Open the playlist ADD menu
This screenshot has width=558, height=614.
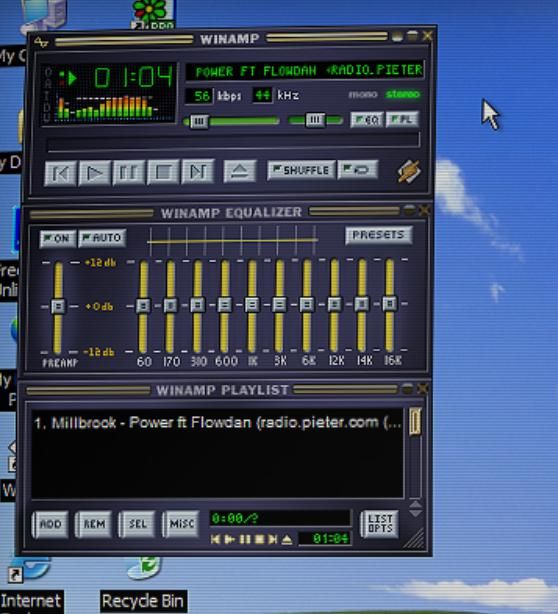[x=51, y=524]
